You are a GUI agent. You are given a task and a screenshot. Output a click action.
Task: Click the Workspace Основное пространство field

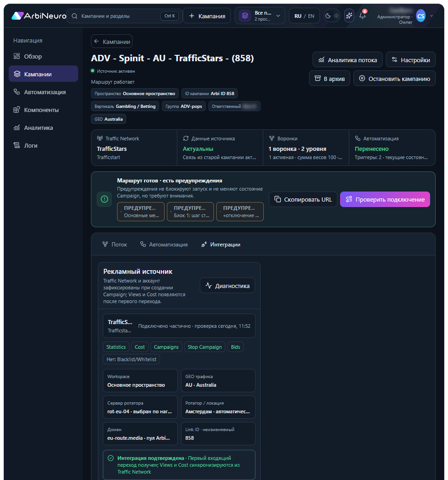(140, 380)
